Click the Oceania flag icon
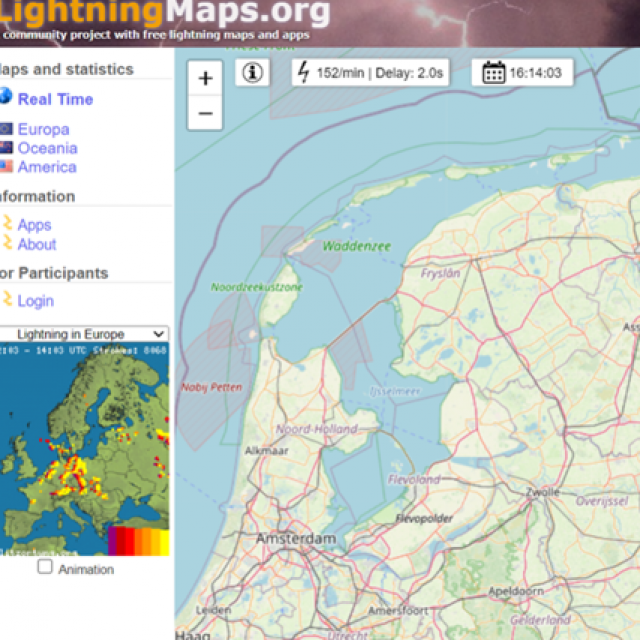 pyautogui.click(x=6, y=147)
